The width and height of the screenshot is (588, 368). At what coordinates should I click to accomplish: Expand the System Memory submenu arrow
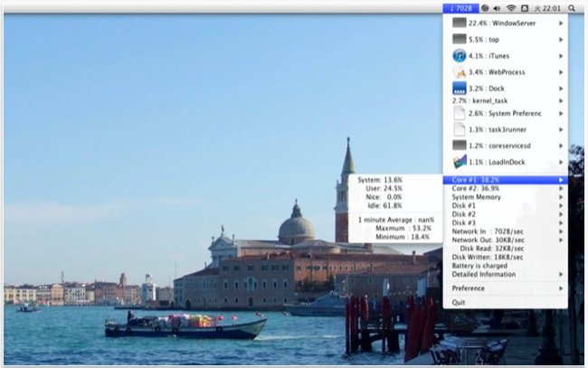click(561, 197)
